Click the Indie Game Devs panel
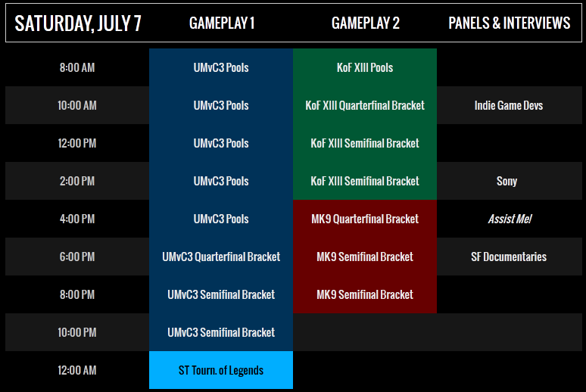This screenshot has width=586, height=392. click(x=509, y=105)
